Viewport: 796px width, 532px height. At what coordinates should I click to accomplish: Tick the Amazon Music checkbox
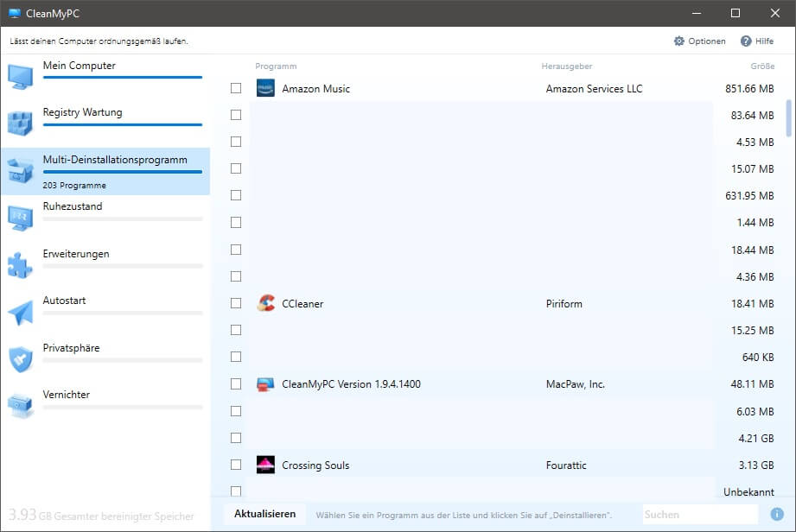point(236,88)
